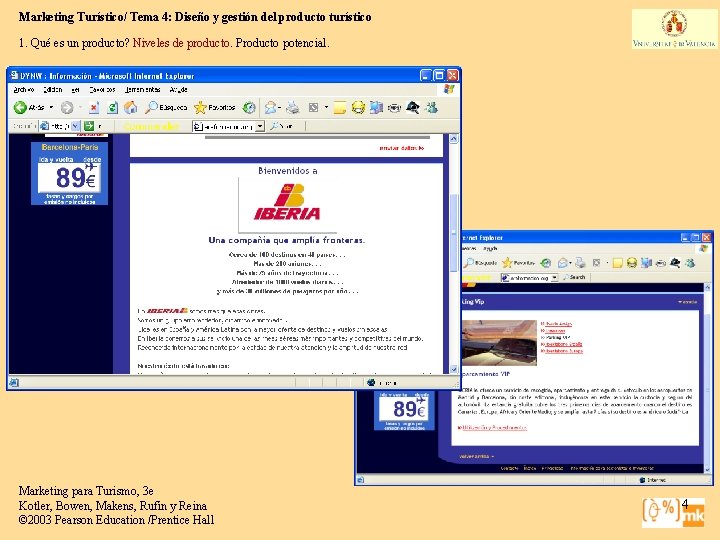This screenshot has height=540, width=720.
Task: Click the home icon in DYNW window
Action: click(x=131, y=107)
